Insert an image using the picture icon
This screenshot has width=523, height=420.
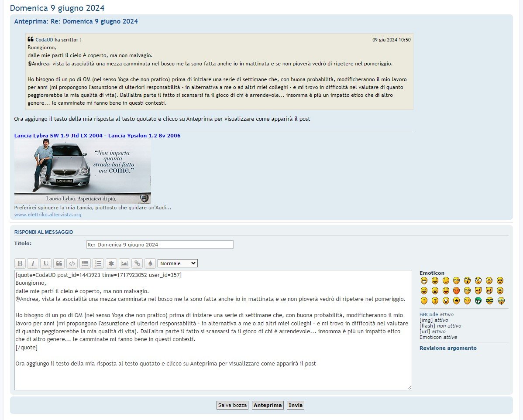click(124, 263)
